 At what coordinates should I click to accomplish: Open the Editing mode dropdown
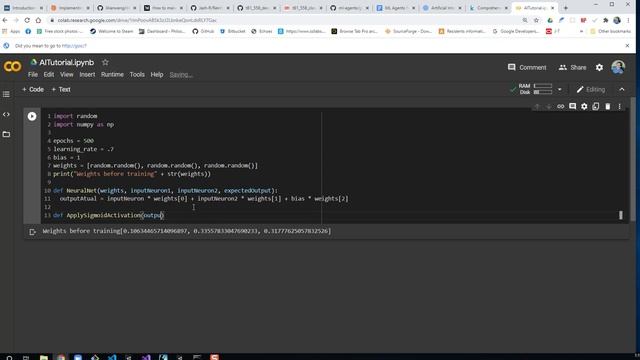click(x=591, y=89)
